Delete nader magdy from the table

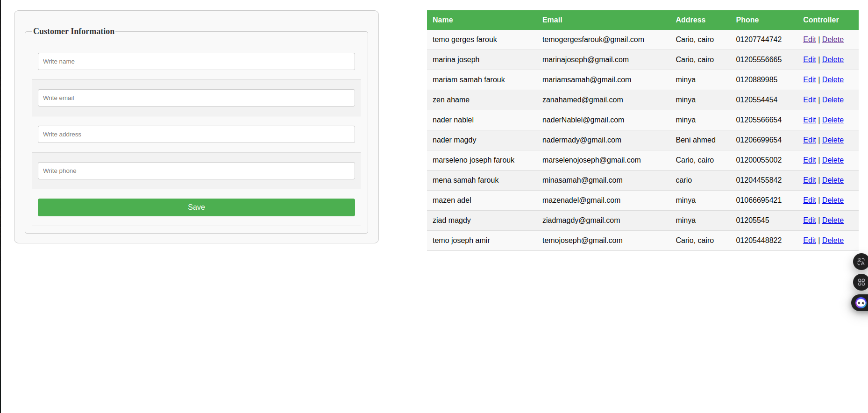832,140
